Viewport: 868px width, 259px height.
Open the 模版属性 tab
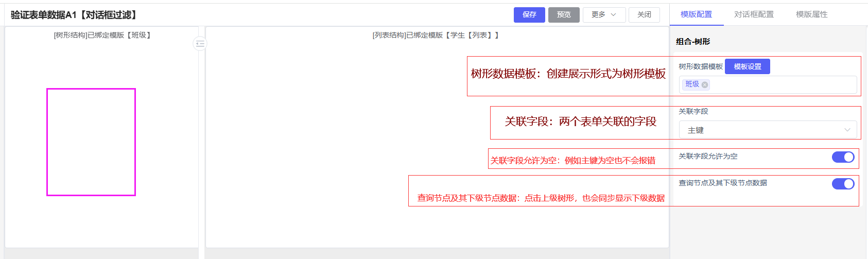(811, 14)
